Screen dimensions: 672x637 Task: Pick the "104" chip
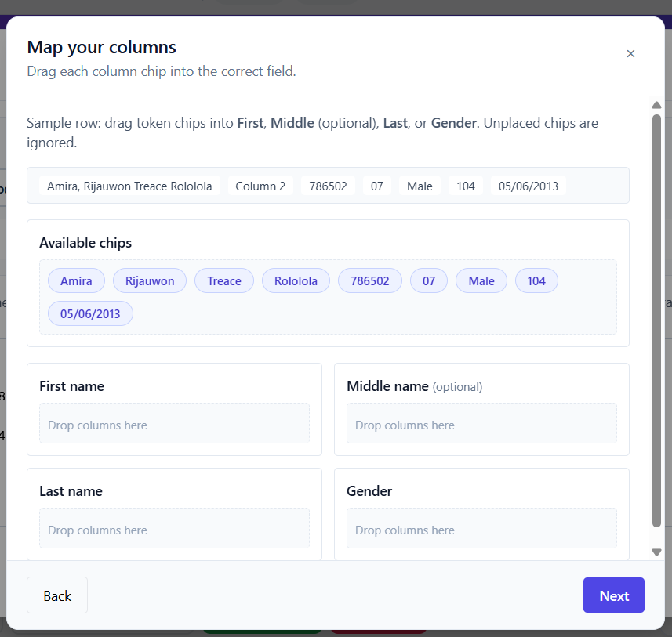pos(536,280)
